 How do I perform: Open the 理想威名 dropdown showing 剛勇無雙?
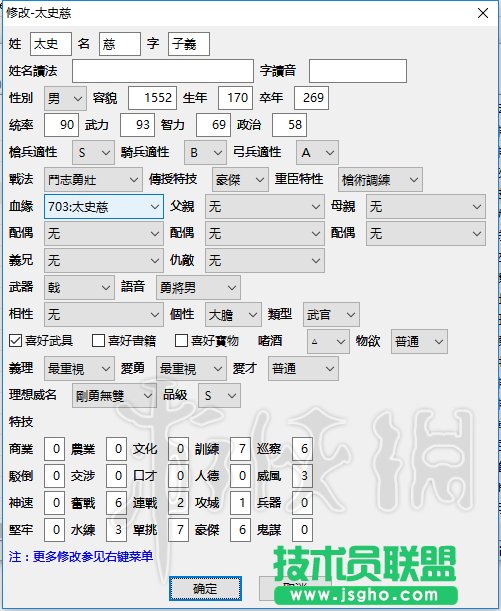pos(115,396)
